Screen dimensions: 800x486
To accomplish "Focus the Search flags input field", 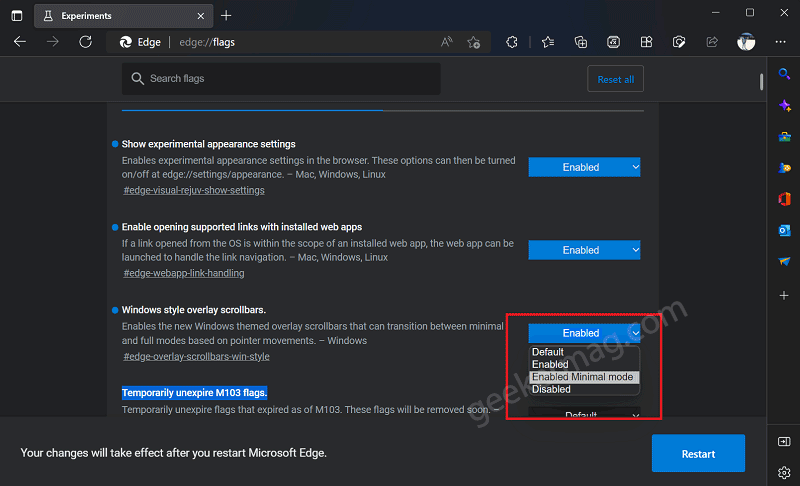I will point(281,79).
